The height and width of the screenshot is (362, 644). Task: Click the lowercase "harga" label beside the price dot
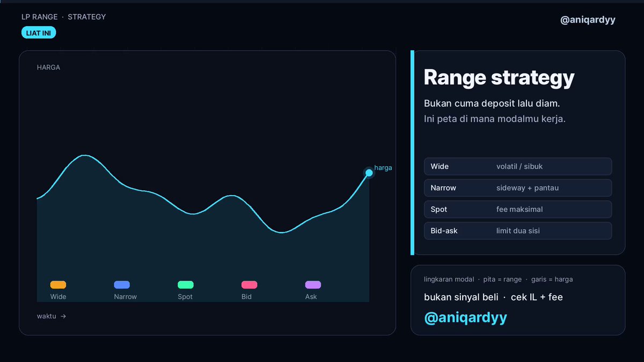point(383,168)
